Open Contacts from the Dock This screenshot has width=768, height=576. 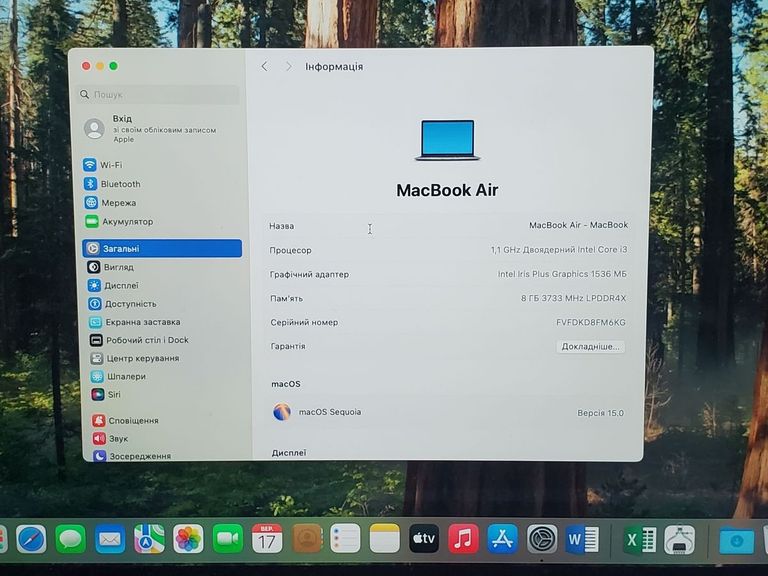pyautogui.click(x=307, y=539)
